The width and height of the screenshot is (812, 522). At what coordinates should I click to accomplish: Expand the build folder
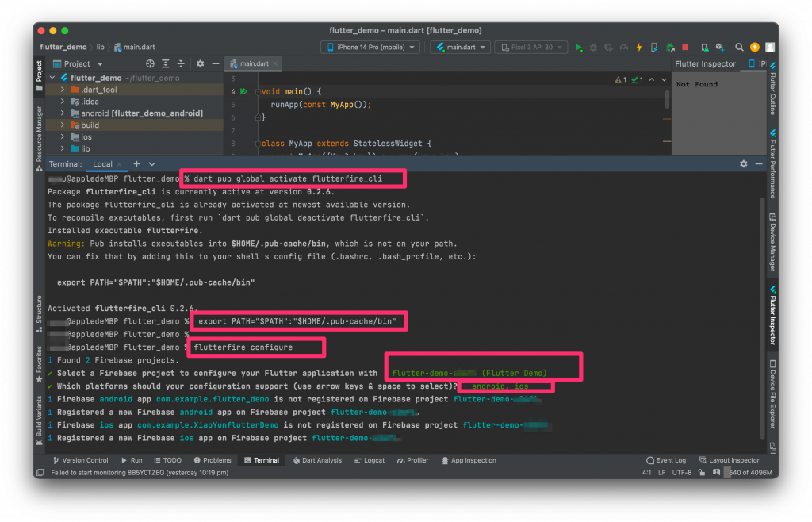(x=63, y=125)
